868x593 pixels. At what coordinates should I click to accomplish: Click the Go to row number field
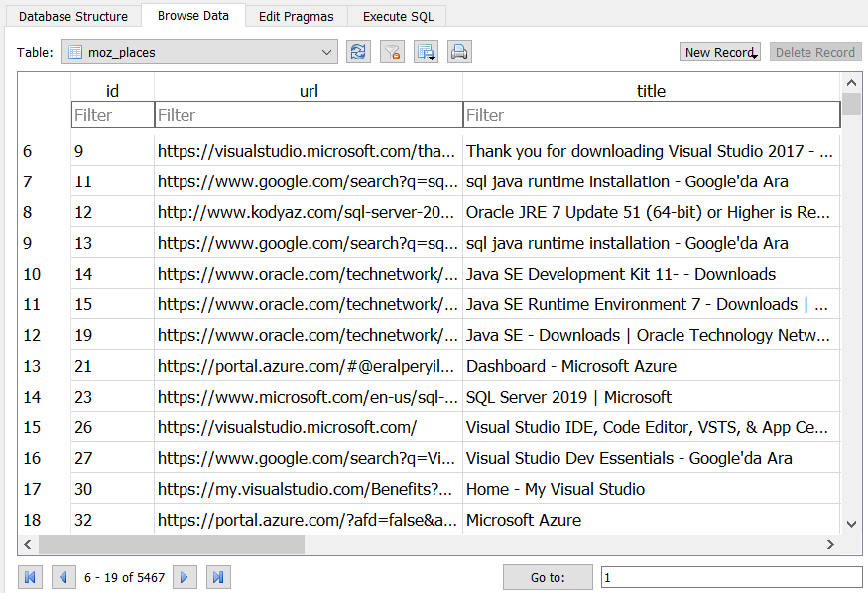click(x=731, y=577)
